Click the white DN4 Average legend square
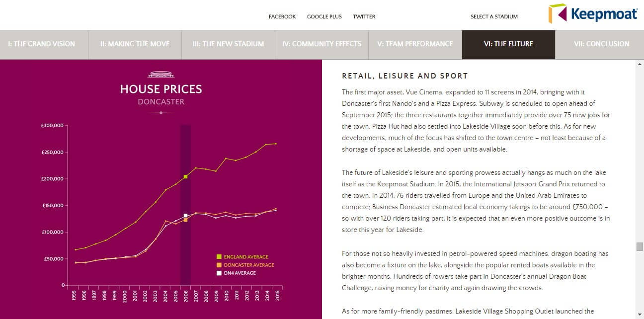 coord(219,273)
